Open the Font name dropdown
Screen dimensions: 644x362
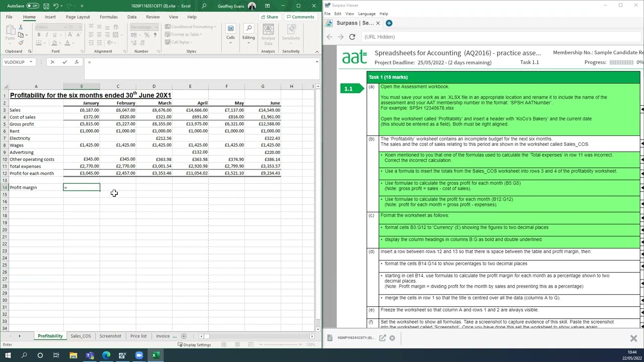tap(64, 27)
